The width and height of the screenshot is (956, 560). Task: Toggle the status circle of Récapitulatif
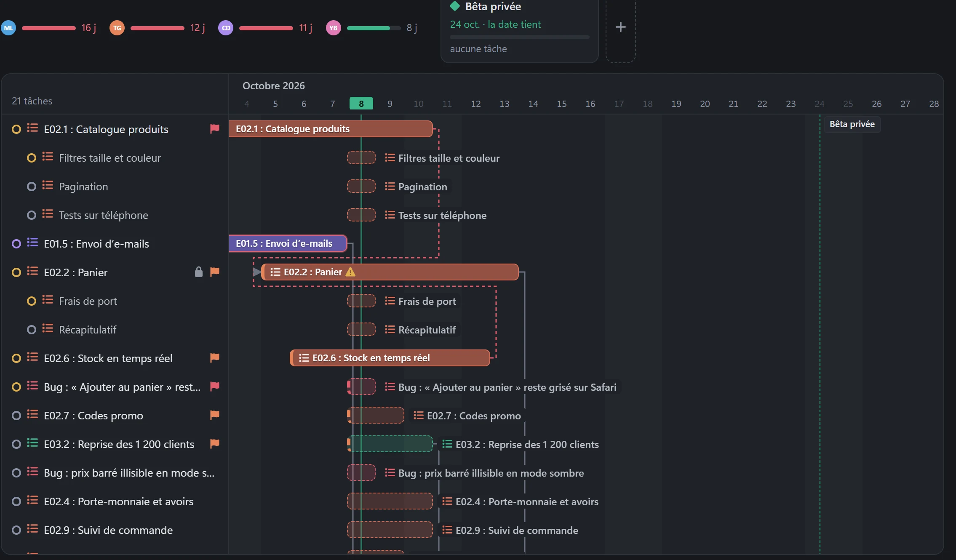click(x=32, y=330)
